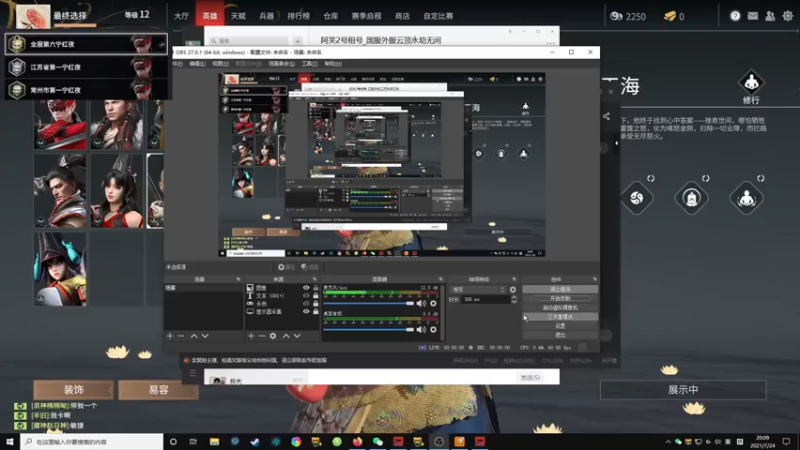The height and width of the screenshot is (450, 800).
Task: Toggle visibility eye of 显示器采集 source
Action: coord(306,311)
